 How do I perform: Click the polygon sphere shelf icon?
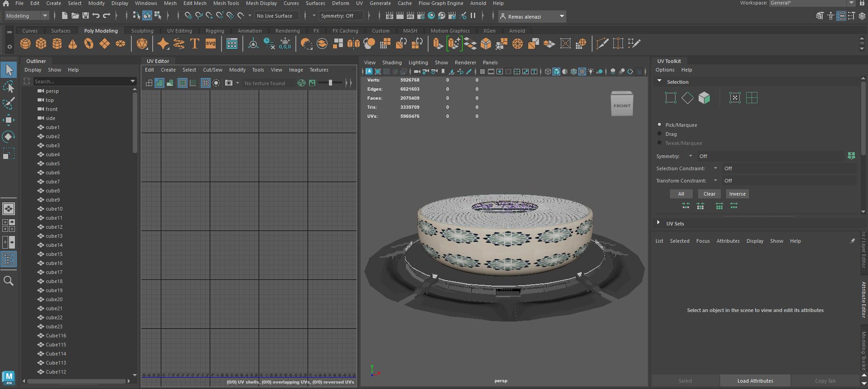pyautogui.click(x=25, y=44)
